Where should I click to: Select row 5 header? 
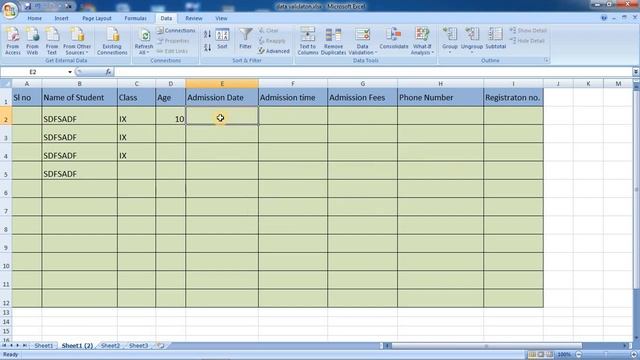[x=6, y=171]
